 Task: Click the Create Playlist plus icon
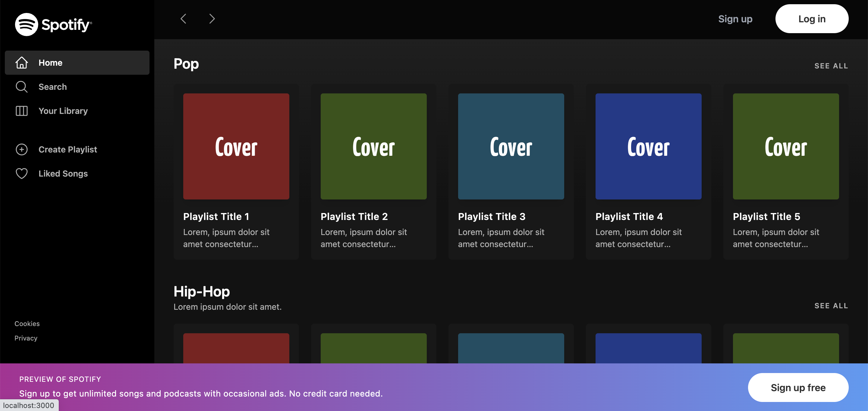(x=21, y=149)
